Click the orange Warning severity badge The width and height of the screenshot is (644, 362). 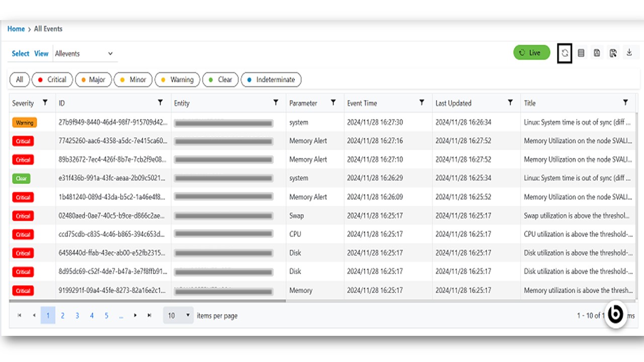pyautogui.click(x=24, y=123)
